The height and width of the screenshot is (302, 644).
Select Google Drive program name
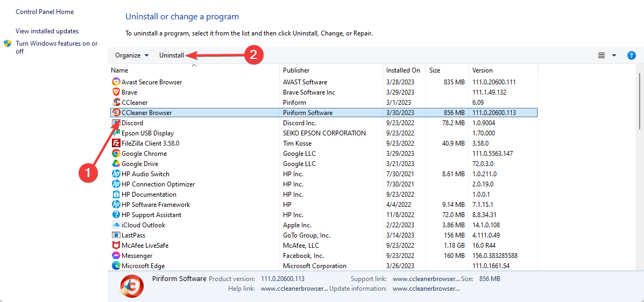(x=140, y=164)
